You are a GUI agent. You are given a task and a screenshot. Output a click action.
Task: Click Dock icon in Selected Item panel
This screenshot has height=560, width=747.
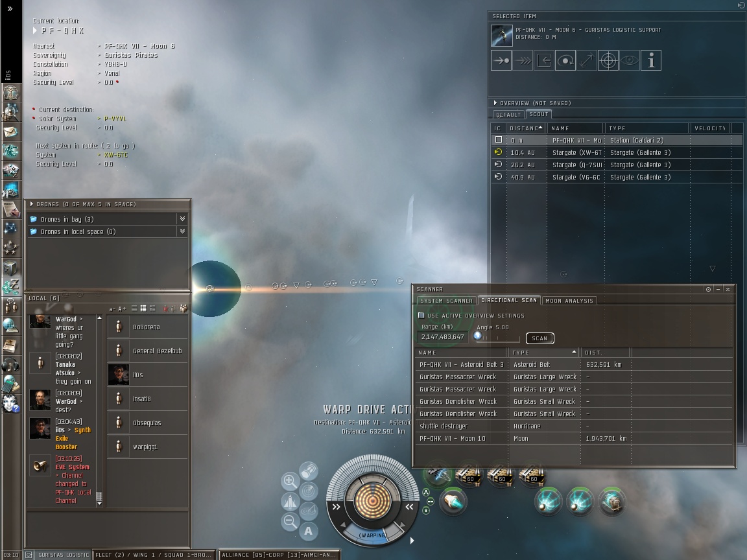point(544,60)
